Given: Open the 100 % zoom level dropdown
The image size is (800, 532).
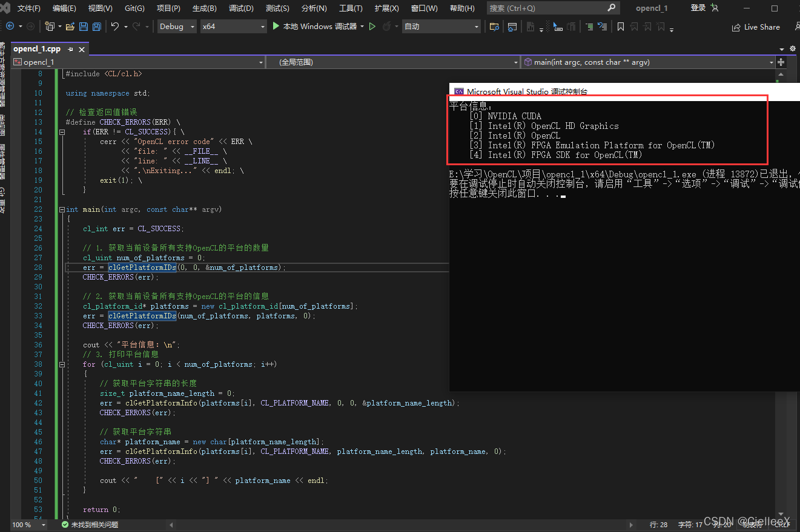Looking at the screenshot, I should (30, 525).
